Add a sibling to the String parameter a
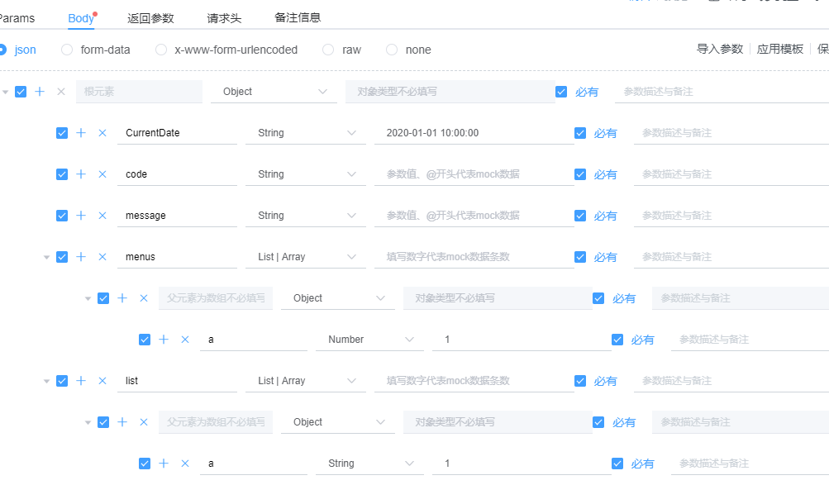The width and height of the screenshot is (829, 504). [x=164, y=463]
